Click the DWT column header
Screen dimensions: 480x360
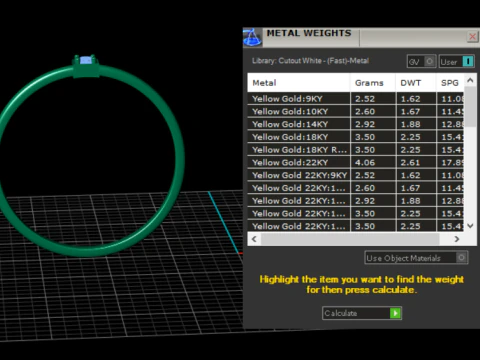(x=416, y=83)
